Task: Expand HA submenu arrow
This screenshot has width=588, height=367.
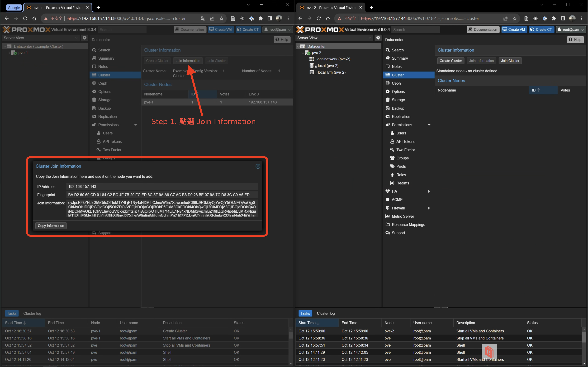Action: tap(429, 191)
